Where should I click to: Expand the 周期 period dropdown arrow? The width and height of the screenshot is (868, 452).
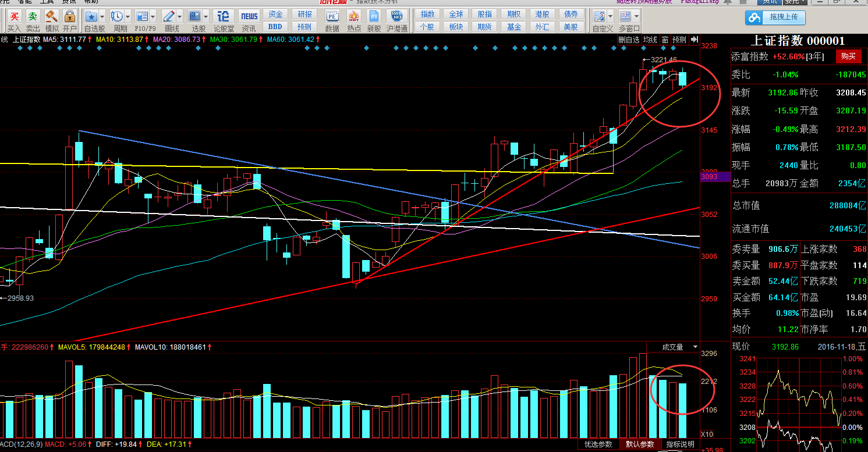coord(128,16)
